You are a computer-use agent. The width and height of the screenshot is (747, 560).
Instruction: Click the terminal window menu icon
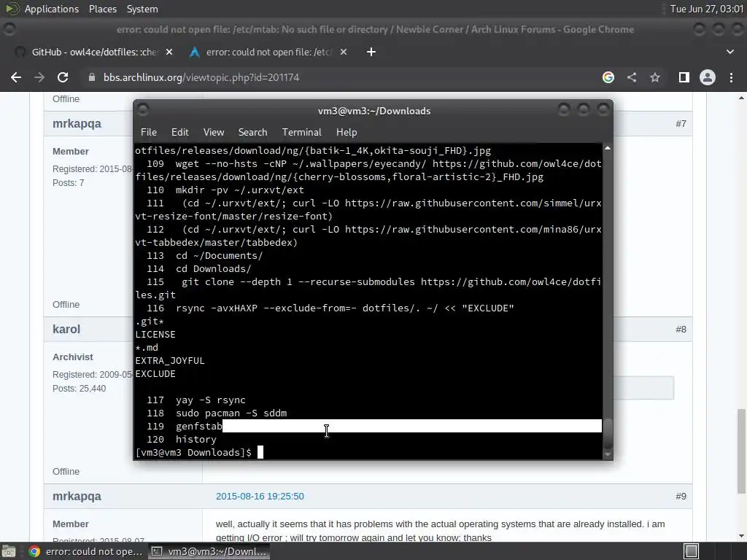click(x=143, y=109)
